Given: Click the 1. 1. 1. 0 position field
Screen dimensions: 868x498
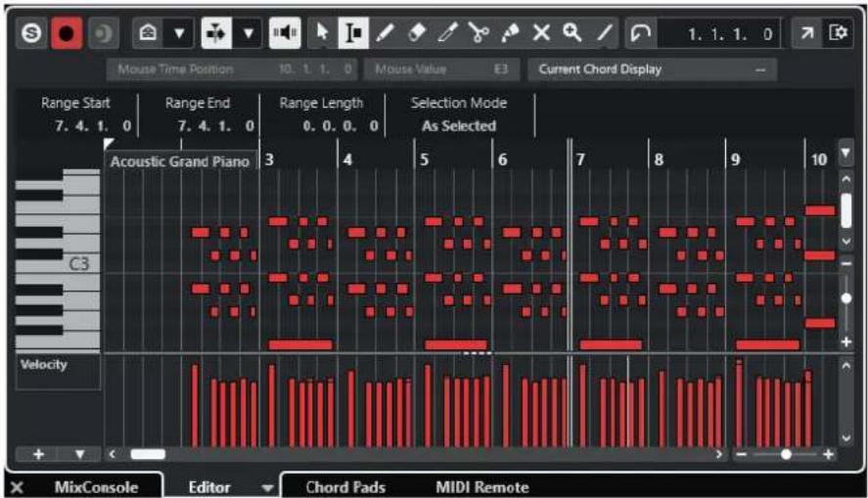Looking at the screenshot, I should click(x=719, y=33).
